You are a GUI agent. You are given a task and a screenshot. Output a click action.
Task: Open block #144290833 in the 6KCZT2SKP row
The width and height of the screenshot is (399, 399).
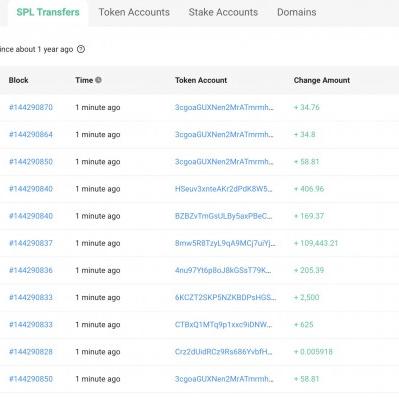[31, 297]
